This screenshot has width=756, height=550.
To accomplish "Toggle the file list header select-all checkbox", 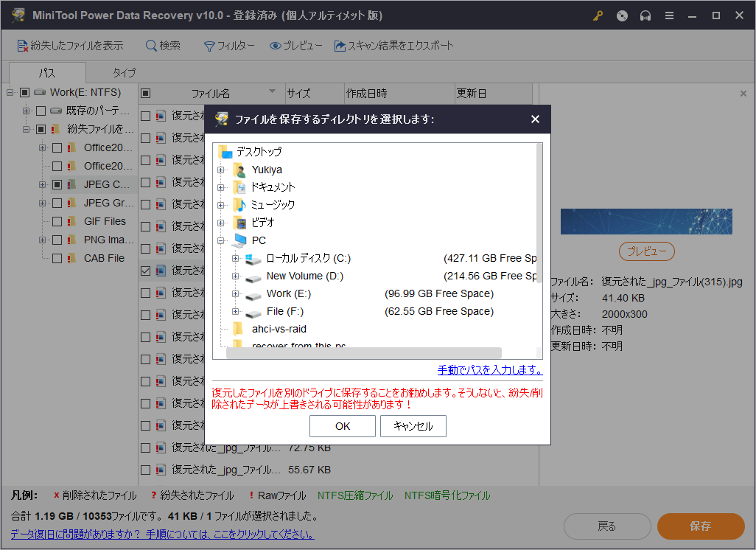I will tap(146, 94).
